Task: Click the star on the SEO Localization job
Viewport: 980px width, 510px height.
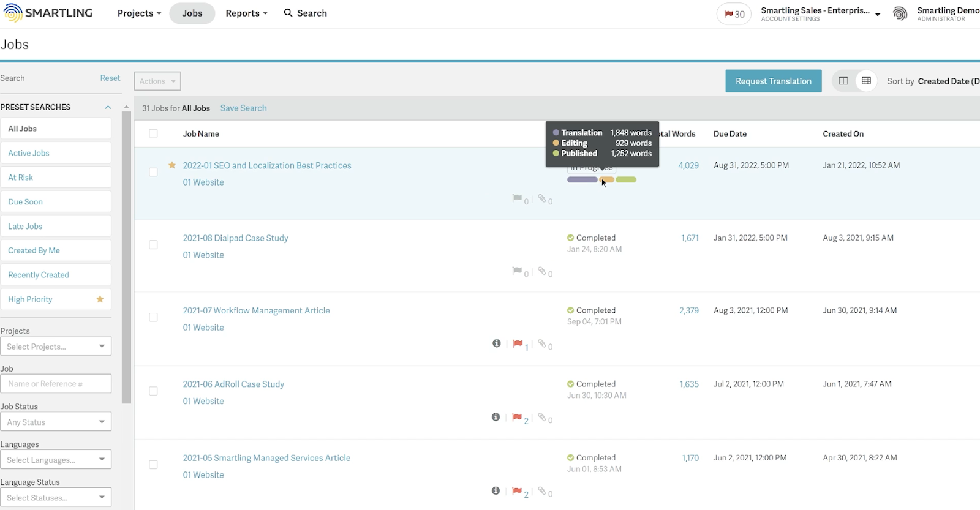Action: coord(172,165)
